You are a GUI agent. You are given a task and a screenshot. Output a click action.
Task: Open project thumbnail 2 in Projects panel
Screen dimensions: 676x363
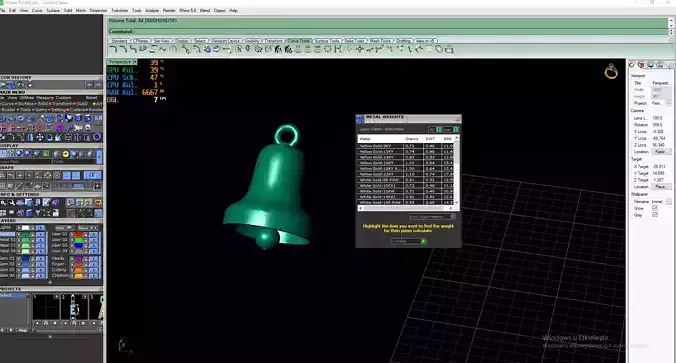pyautogui.click(x=74, y=307)
